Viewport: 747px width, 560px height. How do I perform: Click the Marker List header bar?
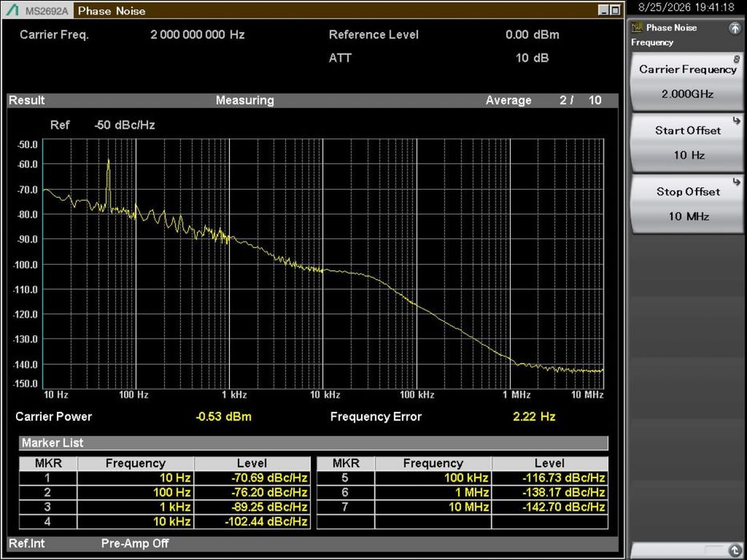pyautogui.click(x=314, y=443)
